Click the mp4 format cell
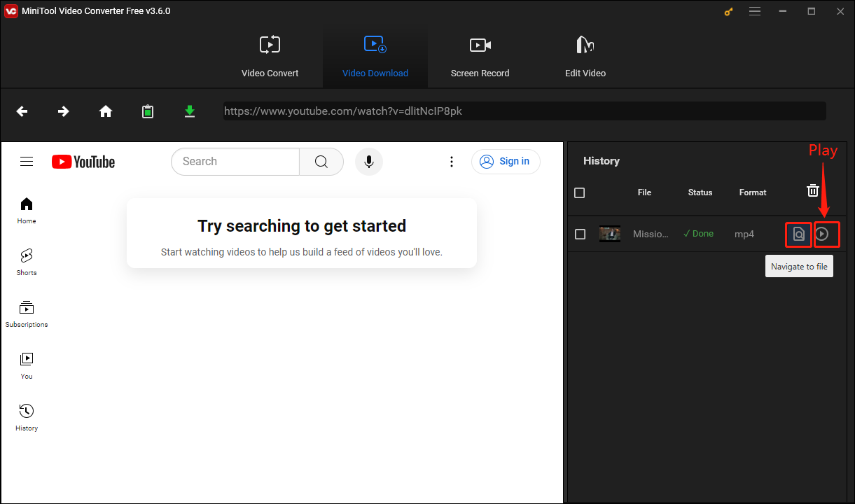This screenshot has width=855, height=504. click(x=744, y=234)
